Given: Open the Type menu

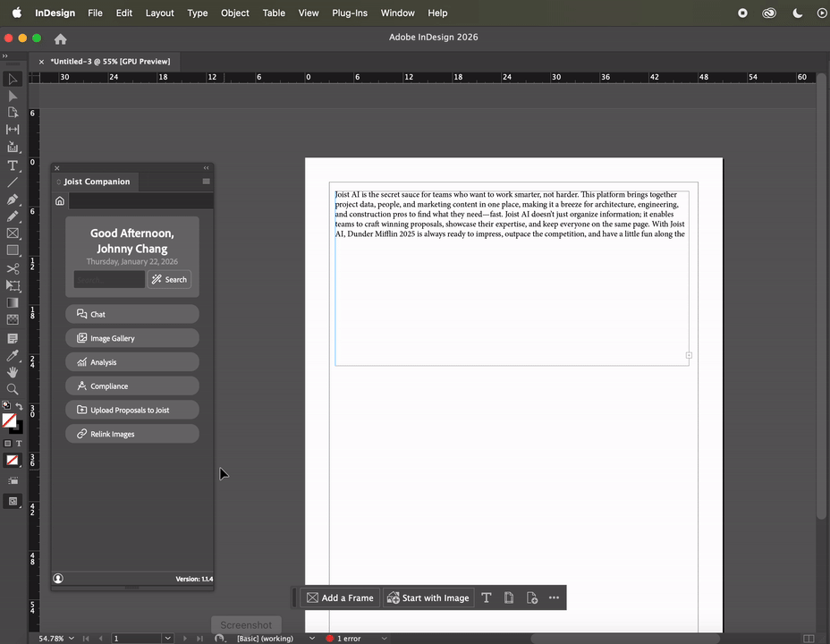Looking at the screenshot, I should 198,13.
